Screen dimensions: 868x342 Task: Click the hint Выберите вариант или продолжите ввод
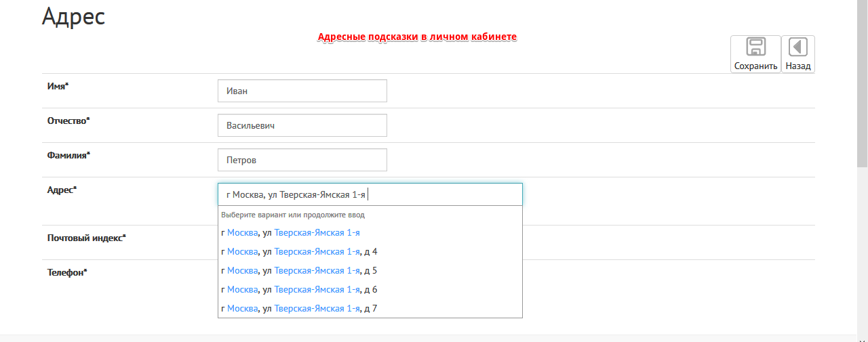click(x=293, y=215)
